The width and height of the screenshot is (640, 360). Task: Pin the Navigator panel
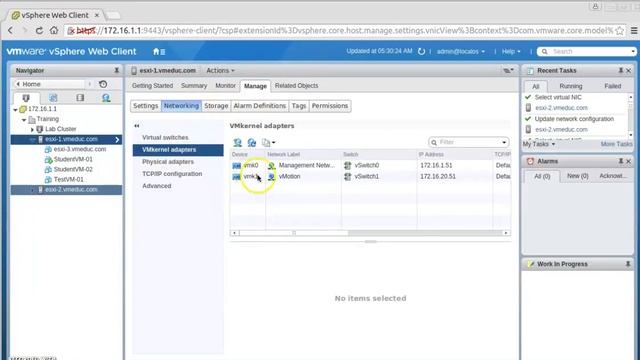(x=116, y=70)
